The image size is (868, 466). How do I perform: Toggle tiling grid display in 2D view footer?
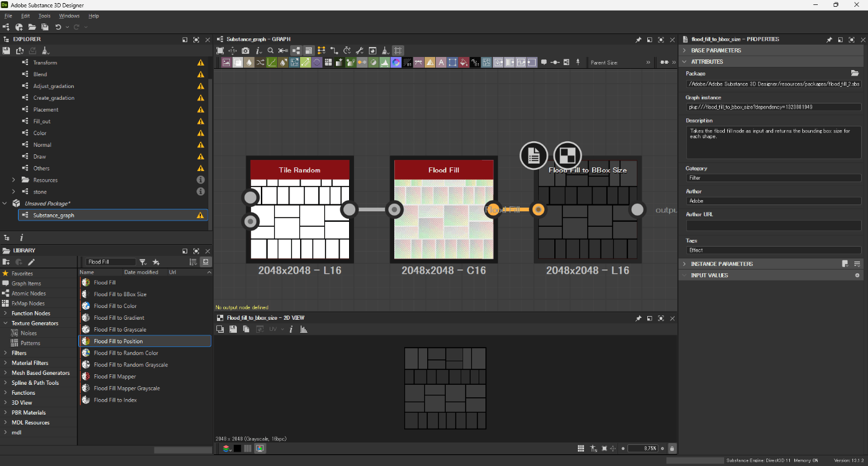[581, 448]
